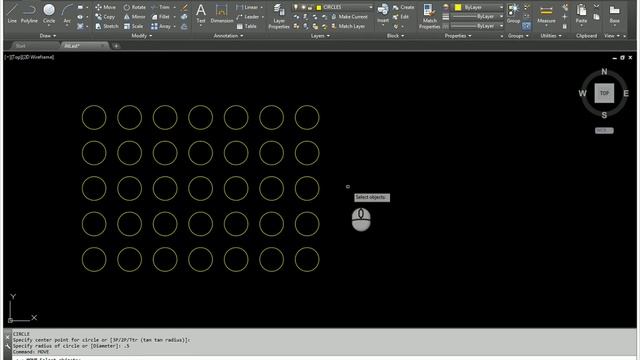This screenshot has height=360, width=640.
Task: Insert a Table annotation
Action: [247, 26]
